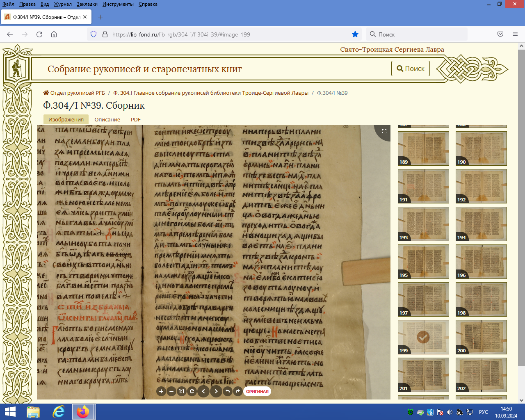525x420 pixels.
Task: Switch to Описание tab
Action: tap(107, 119)
